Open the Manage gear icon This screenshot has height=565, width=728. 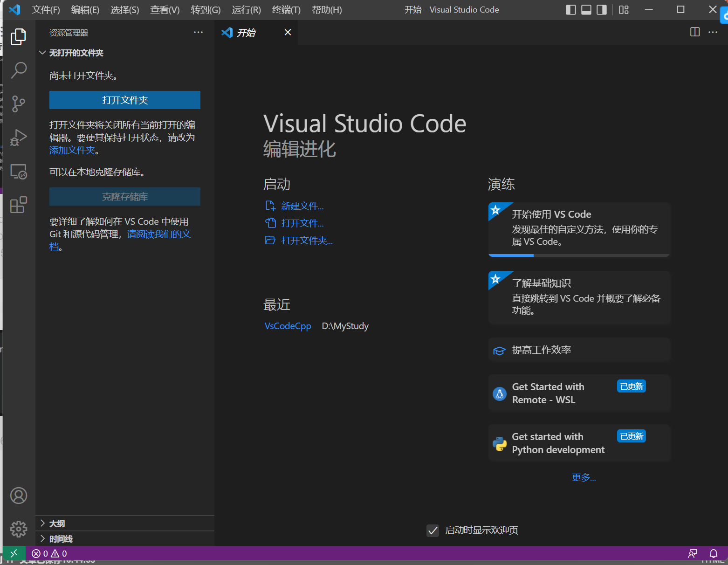pyautogui.click(x=19, y=529)
